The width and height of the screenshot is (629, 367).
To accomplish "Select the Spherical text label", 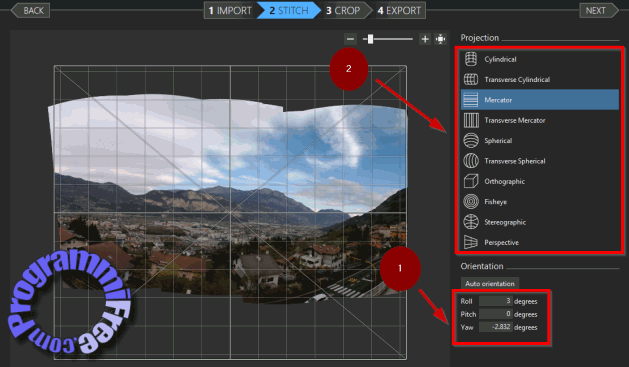I will pos(498,141).
